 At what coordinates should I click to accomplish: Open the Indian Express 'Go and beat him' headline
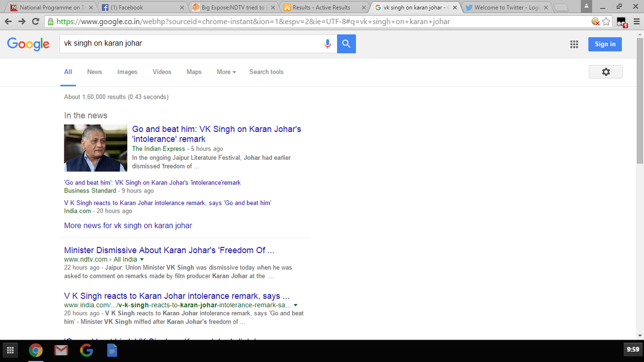pos(217,134)
